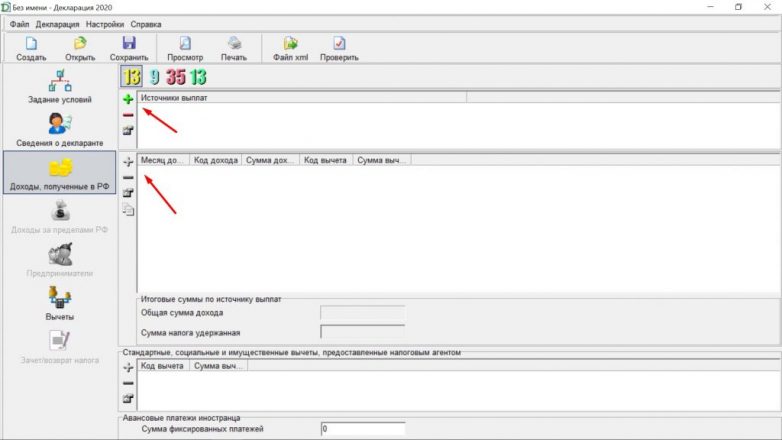The image size is (782, 440).
Task: Remove payment source with red minus
Action: point(128,115)
